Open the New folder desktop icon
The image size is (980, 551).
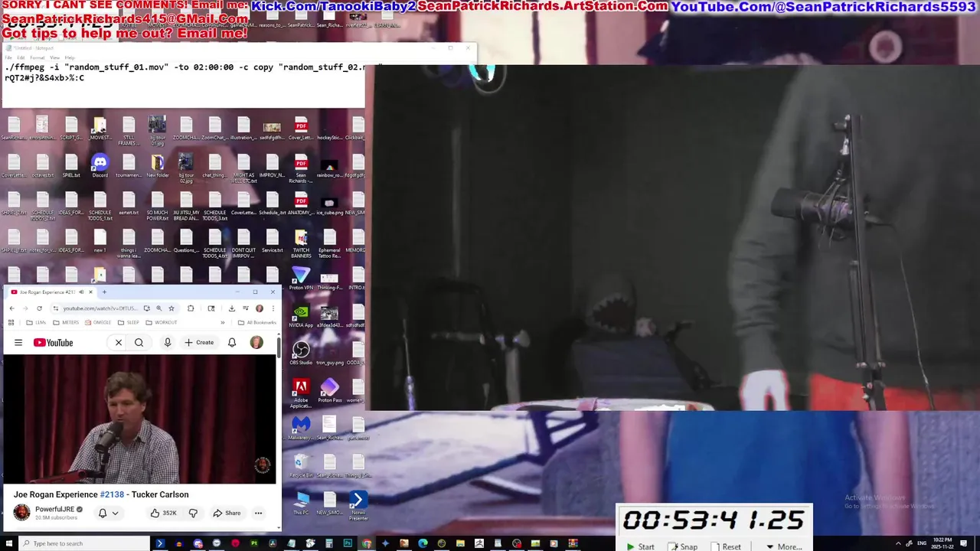tap(158, 165)
